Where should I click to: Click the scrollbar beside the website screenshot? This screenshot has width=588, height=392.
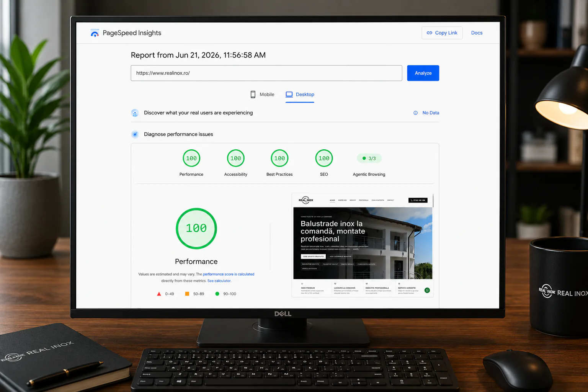pos(433,201)
